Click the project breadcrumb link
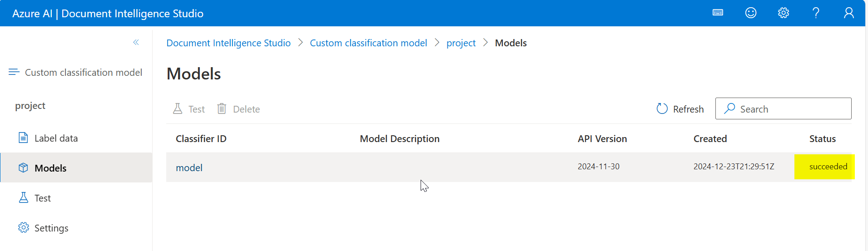The height and width of the screenshot is (251, 868). click(461, 43)
